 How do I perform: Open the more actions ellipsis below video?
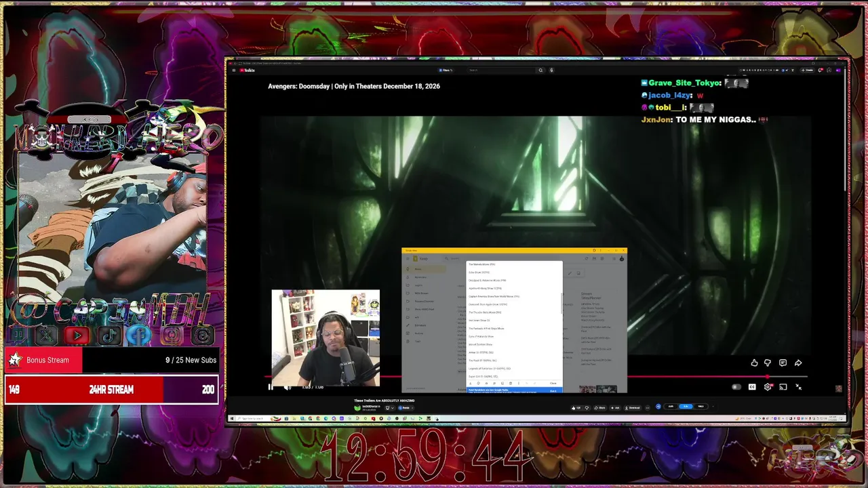coord(648,407)
